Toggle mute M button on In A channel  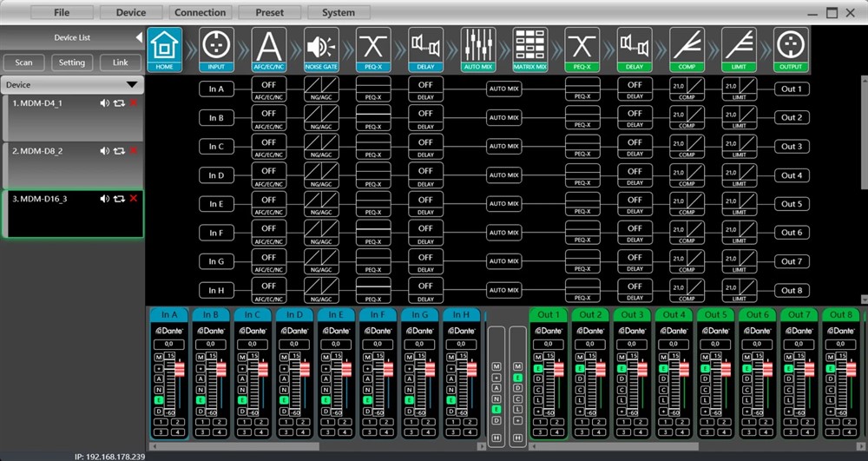coord(159,358)
